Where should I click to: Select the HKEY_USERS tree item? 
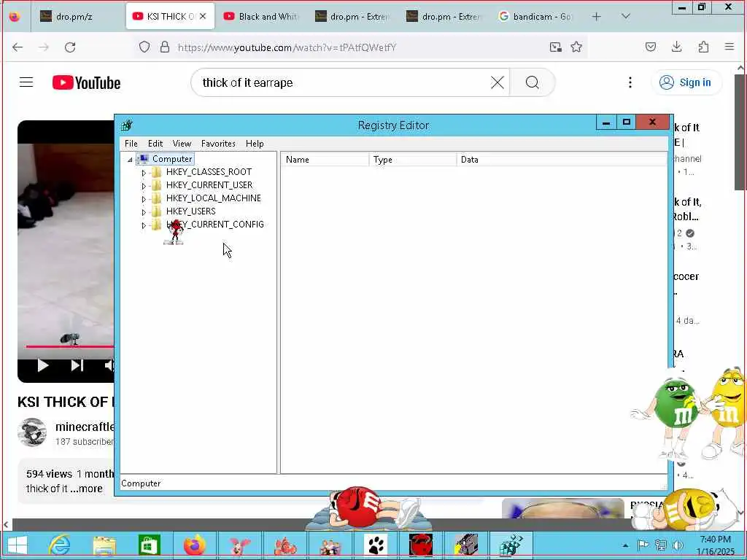coord(190,211)
